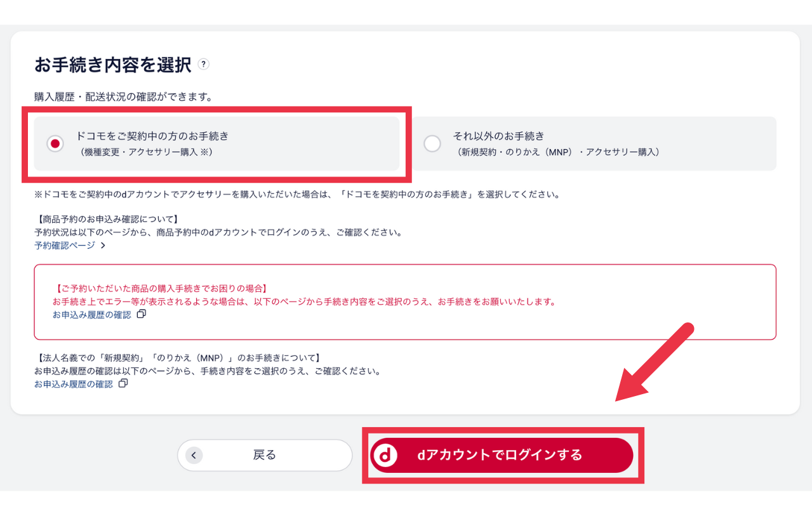812x516 pixels.
Task: Click the (機種変更・アクセサリー購入 ※) subtext
Action: (146, 152)
